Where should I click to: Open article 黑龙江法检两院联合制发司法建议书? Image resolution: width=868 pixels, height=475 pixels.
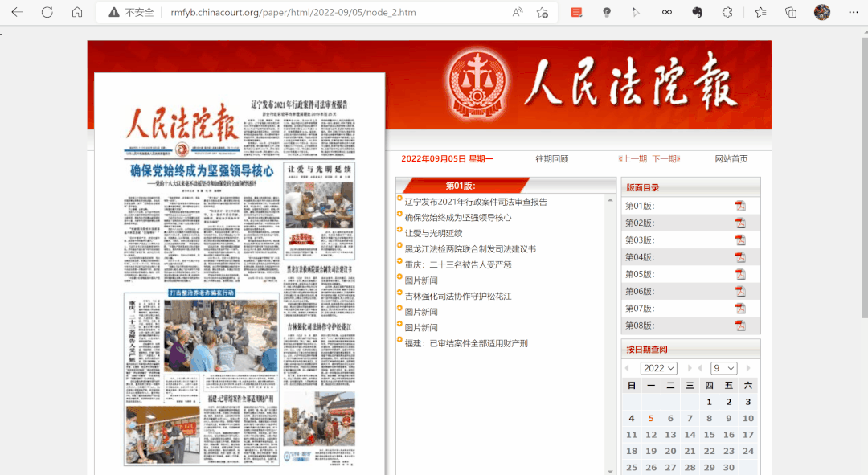[x=470, y=249]
